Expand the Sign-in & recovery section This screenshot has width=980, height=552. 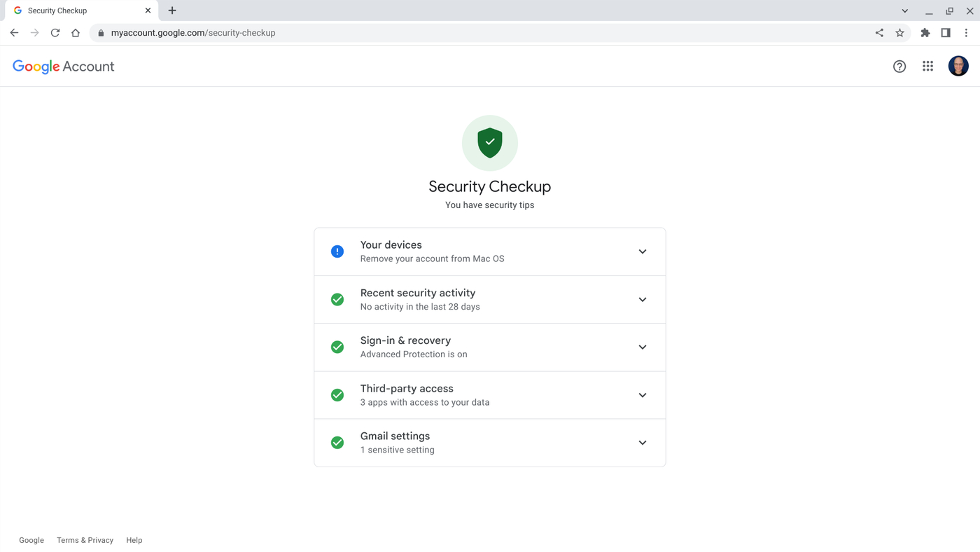point(641,347)
